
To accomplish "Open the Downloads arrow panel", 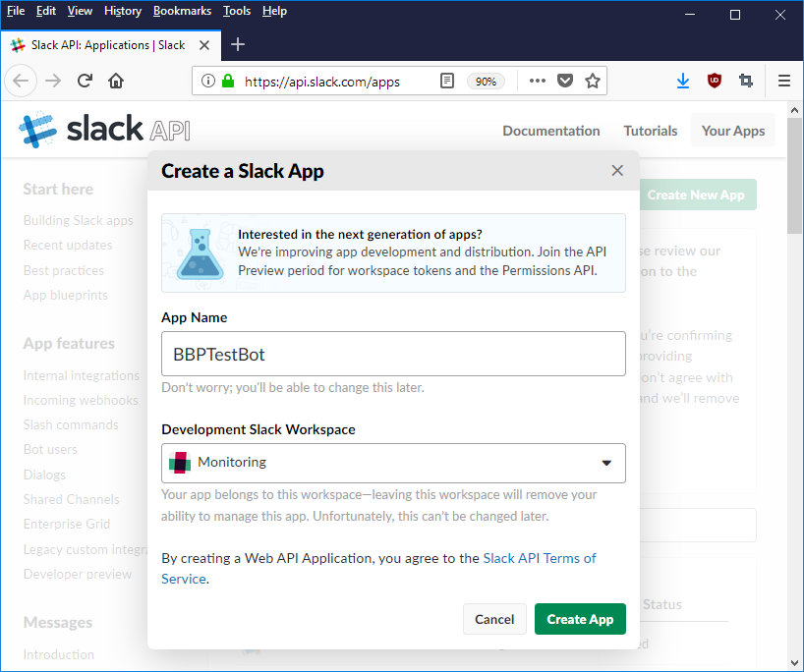I will pyautogui.click(x=682, y=81).
